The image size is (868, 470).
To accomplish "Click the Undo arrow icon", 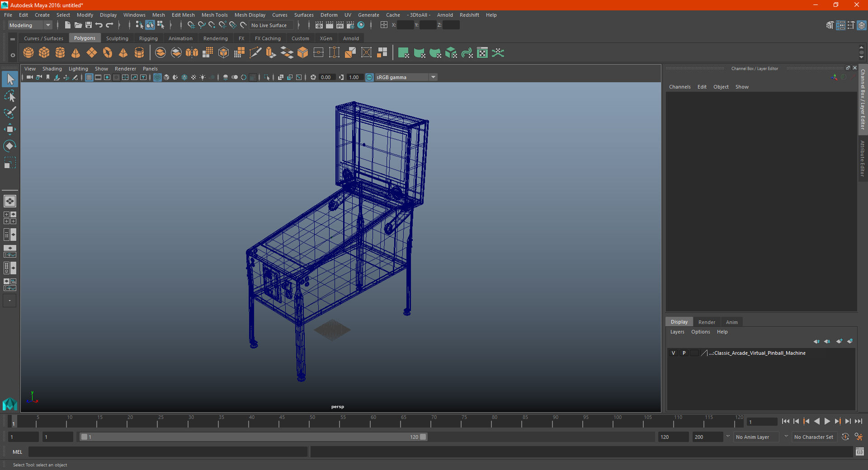I will point(99,25).
